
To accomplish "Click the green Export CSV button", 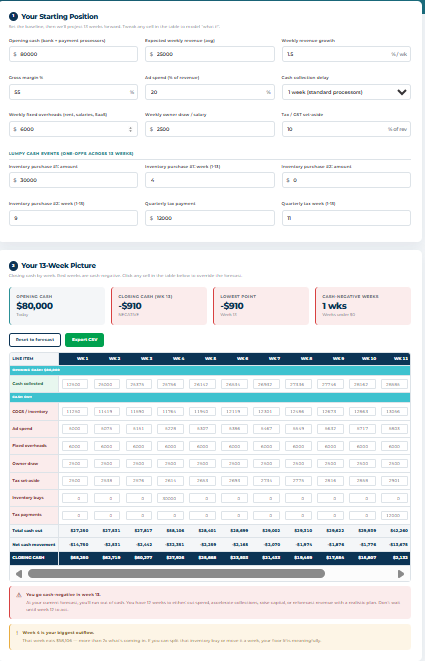I will (84, 340).
